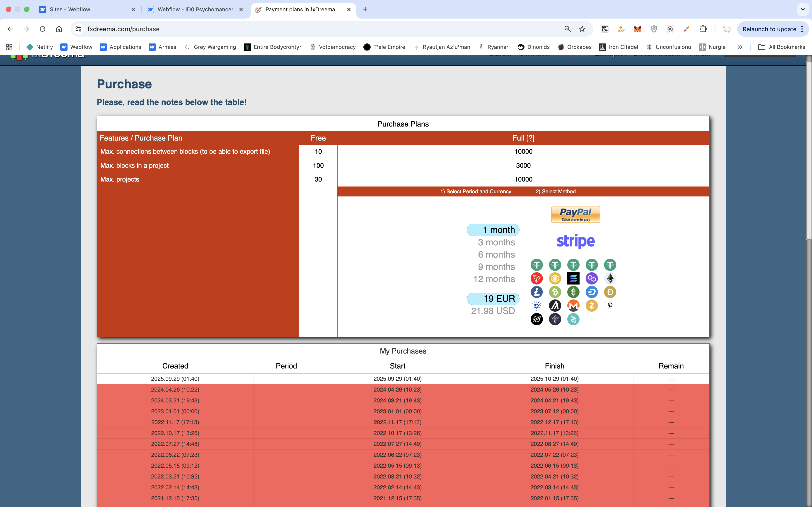Expand the hidden bookmarks chevron

[739, 47]
